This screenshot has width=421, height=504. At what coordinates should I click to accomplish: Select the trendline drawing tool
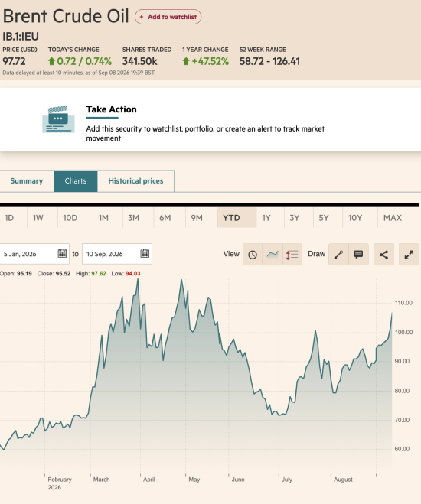338,255
